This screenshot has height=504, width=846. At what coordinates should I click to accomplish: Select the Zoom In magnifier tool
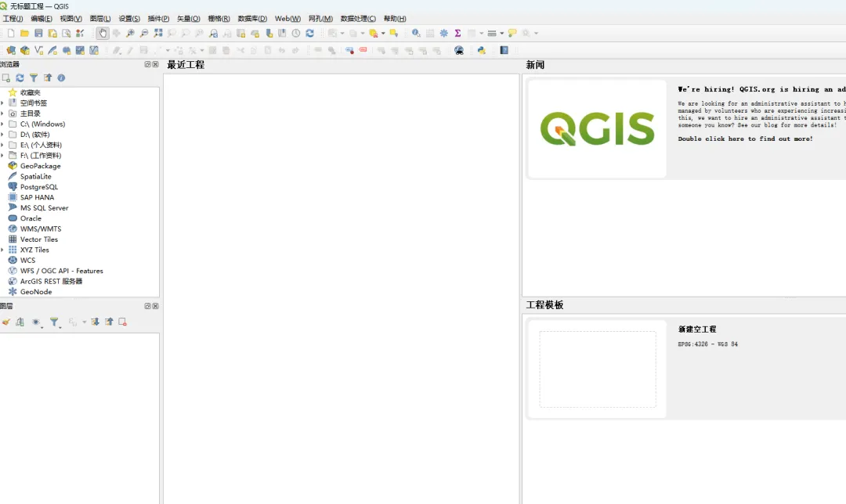pyautogui.click(x=130, y=34)
